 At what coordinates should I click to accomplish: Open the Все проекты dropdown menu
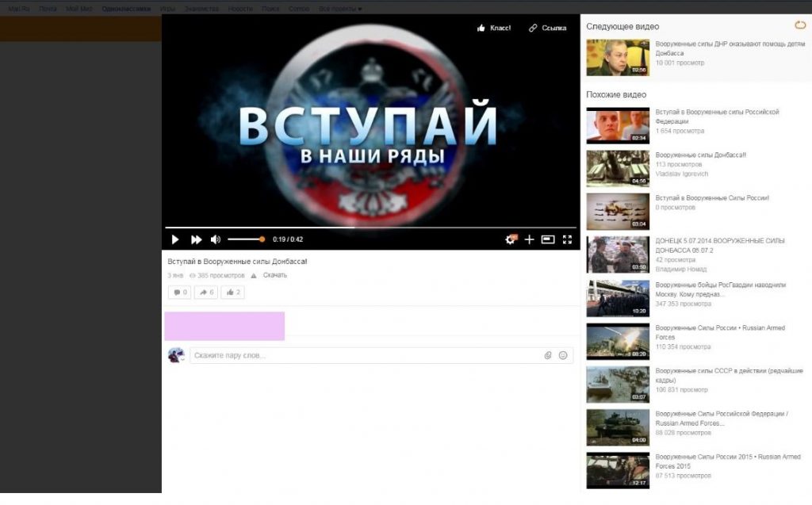point(340,9)
